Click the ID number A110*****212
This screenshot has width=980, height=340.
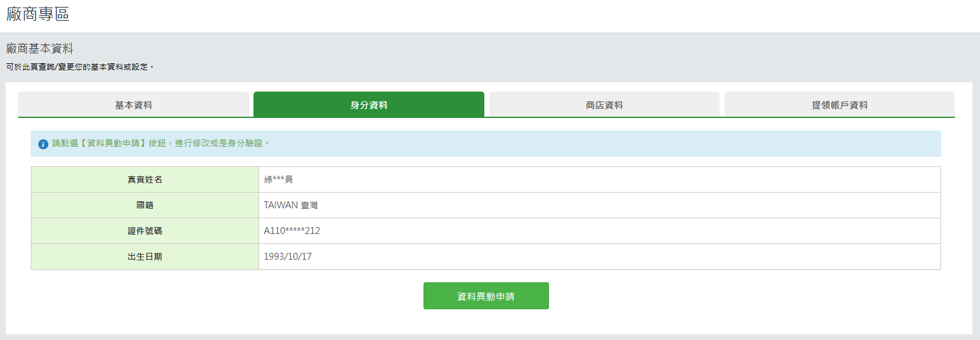click(x=292, y=231)
